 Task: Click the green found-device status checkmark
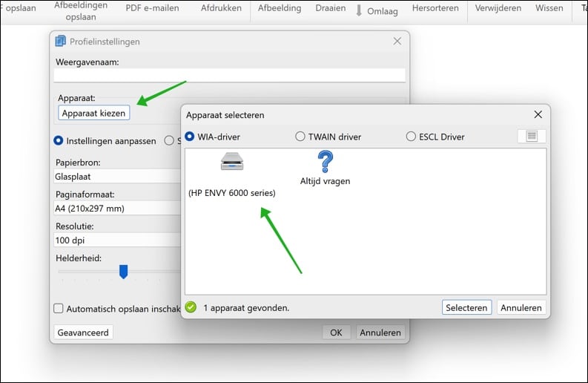191,307
